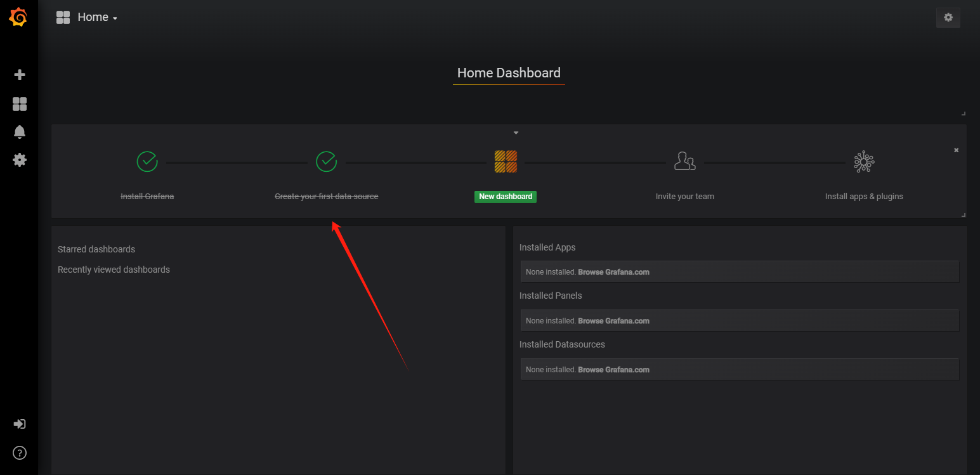The height and width of the screenshot is (475, 980).
Task: Open Browse Grafana.com under Installed Apps
Action: coord(613,272)
